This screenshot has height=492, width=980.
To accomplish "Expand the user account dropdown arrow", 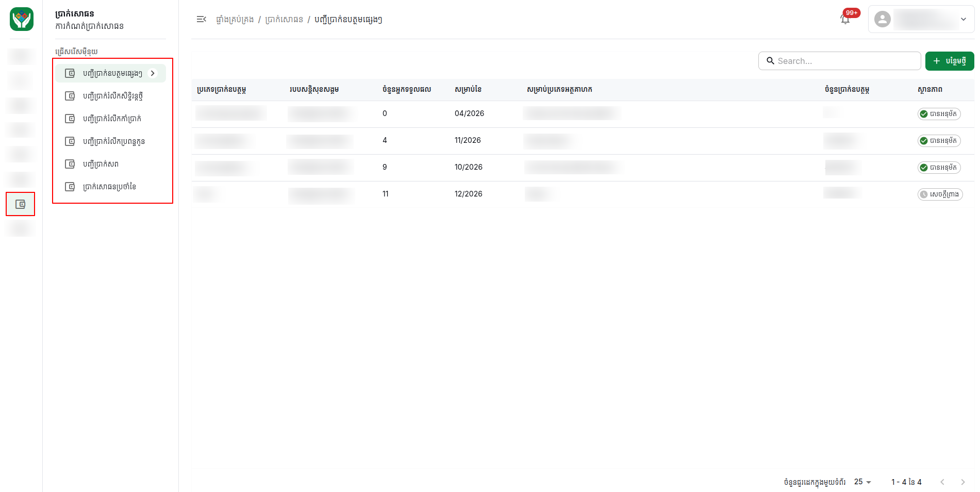I will 964,19.
